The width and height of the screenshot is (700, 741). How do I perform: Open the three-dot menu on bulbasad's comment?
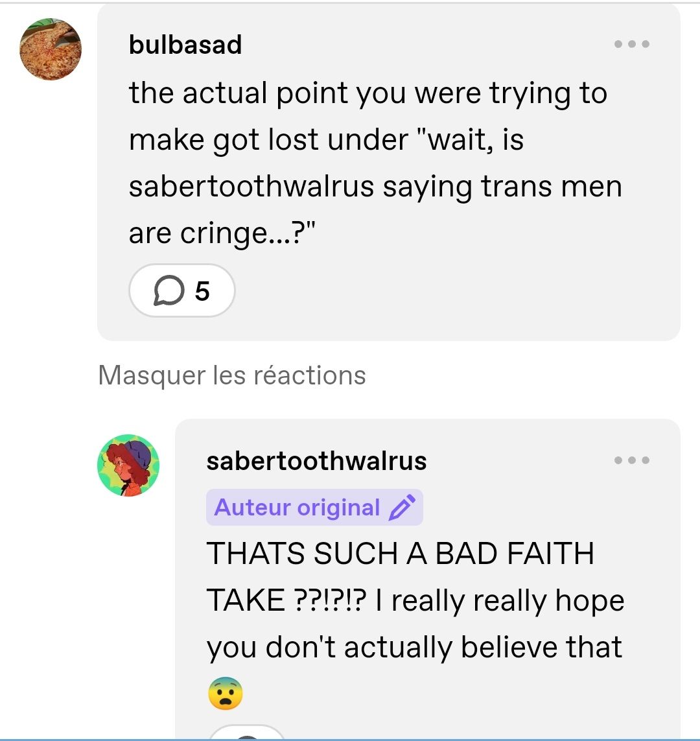point(631,44)
